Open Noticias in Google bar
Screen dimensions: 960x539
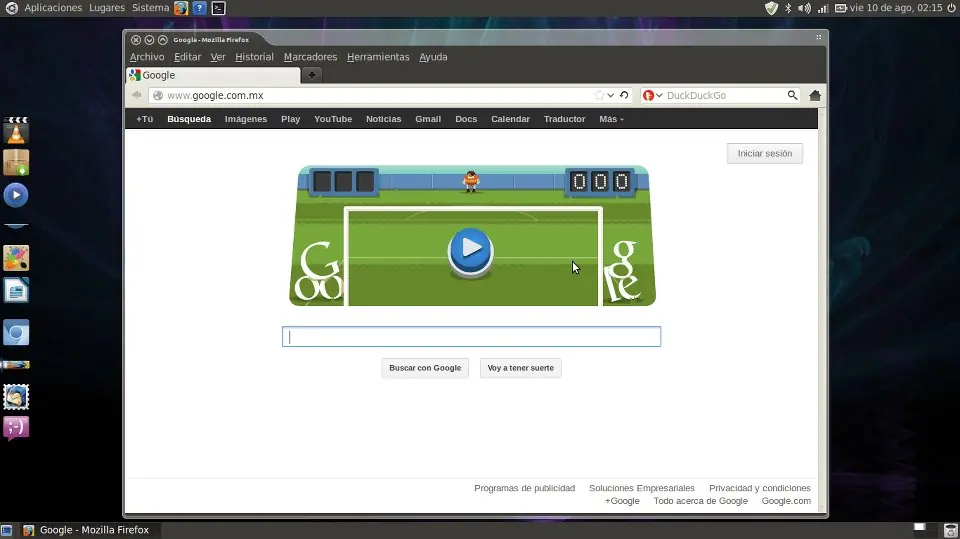[x=383, y=119]
